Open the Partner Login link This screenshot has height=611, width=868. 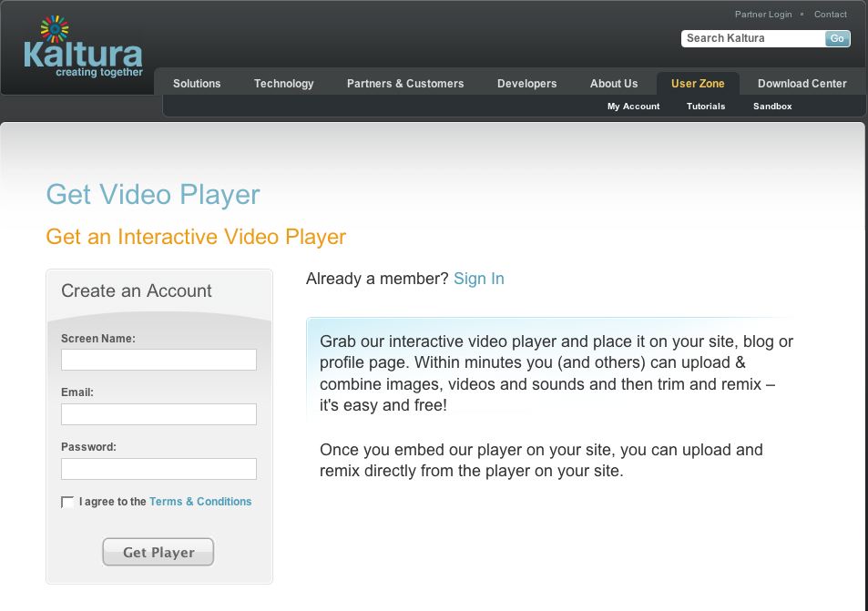(763, 15)
